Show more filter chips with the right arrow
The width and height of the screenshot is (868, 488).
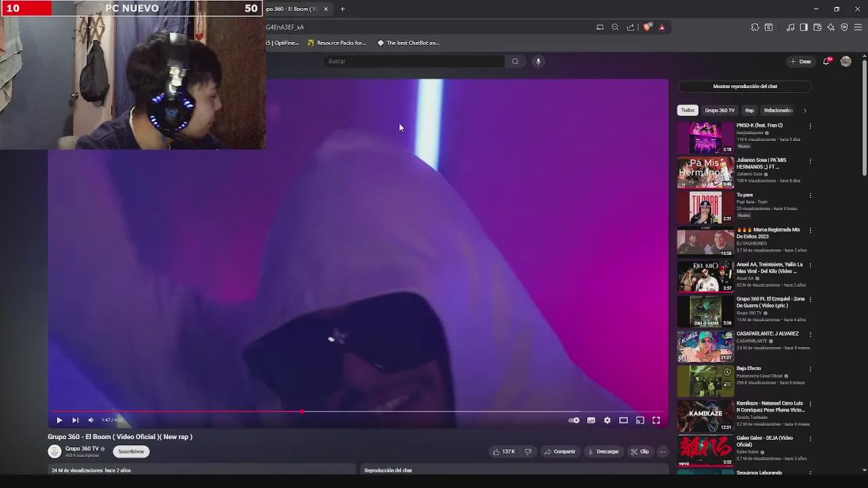pos(805,110)
